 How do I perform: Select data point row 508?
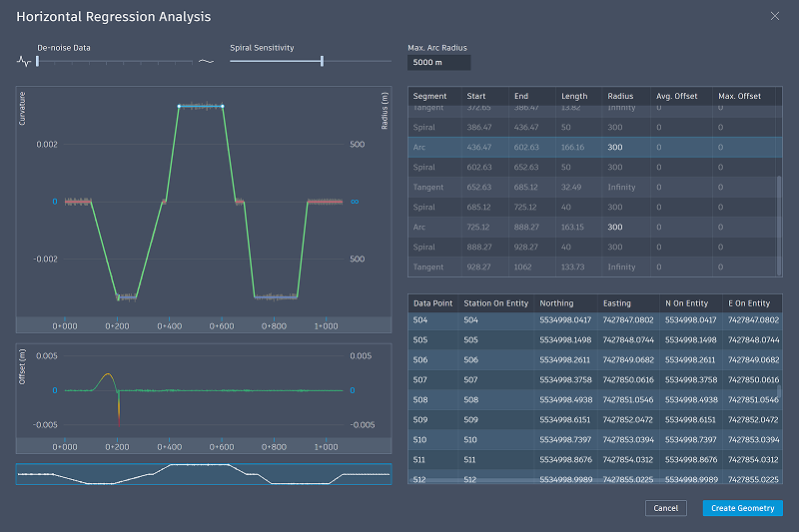click(594, 399)
